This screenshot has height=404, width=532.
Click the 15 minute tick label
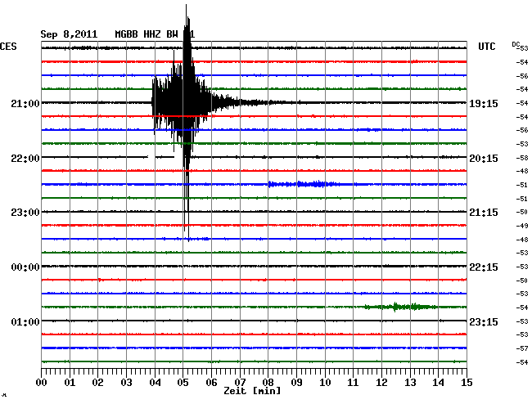(467, 383)
